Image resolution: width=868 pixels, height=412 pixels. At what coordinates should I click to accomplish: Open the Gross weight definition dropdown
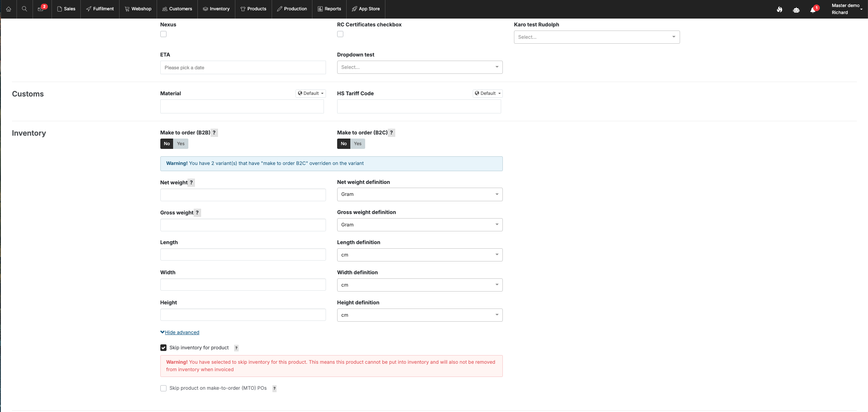click(x=420, y=225)
